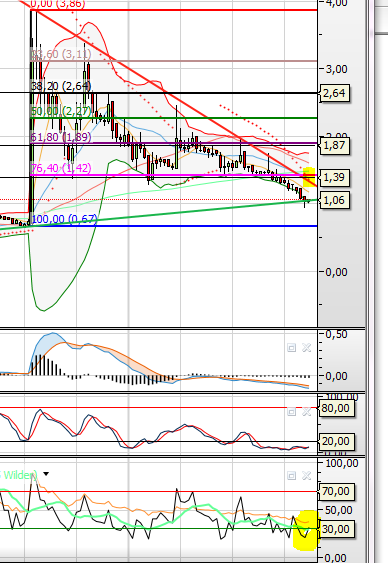Open the Wilder indicator dropdown arrow
The width and height of the screenshot is (388, 563).
pyautogui.click(x=46, y=474)
